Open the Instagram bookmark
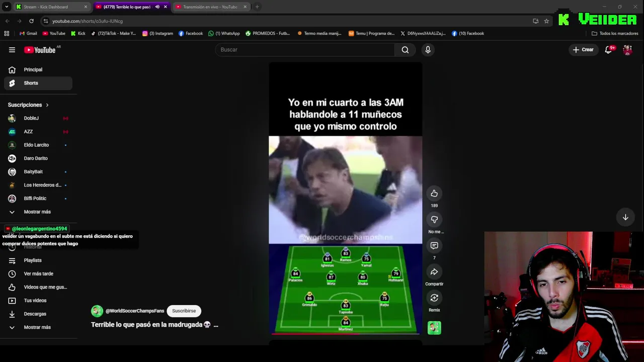 pyautogui.click(x=157, y=33)
